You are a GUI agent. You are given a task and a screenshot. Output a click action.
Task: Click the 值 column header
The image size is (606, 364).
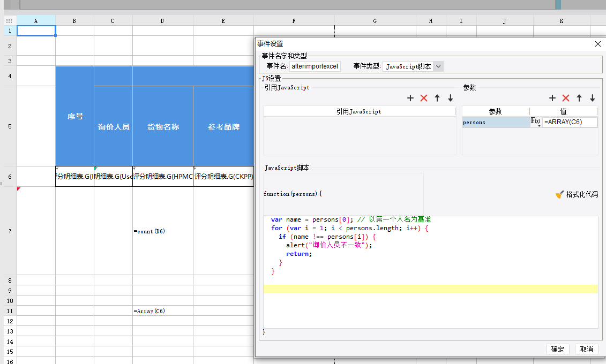[564, 111]
